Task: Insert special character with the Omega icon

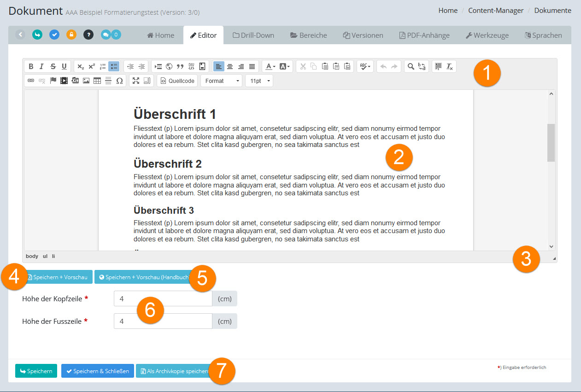Action: click(x=119, y=81)
